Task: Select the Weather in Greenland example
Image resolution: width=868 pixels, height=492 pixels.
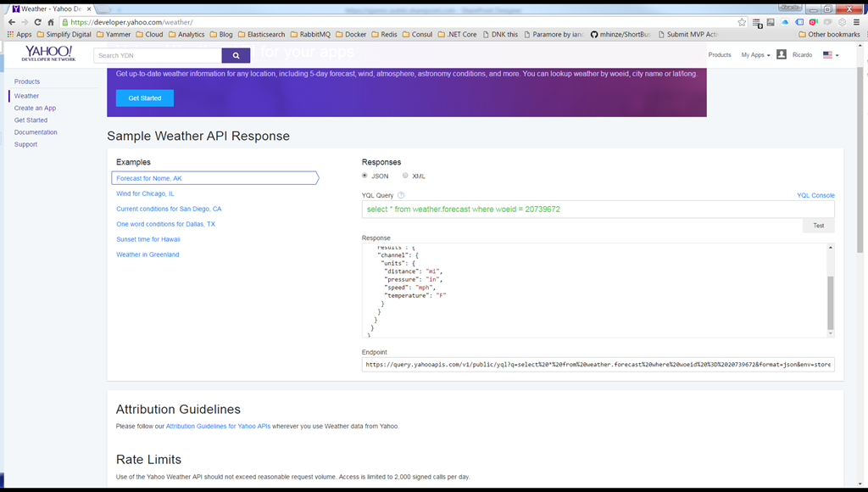Action: [147, 254]
